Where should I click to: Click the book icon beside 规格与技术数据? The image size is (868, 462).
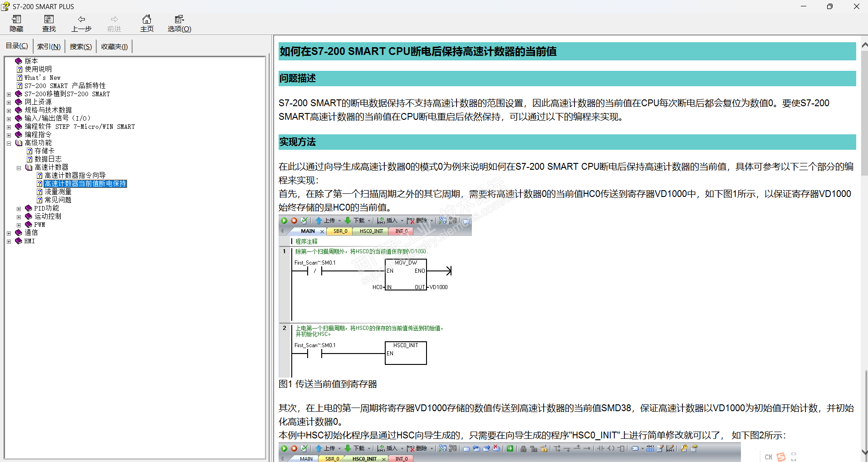19,110
